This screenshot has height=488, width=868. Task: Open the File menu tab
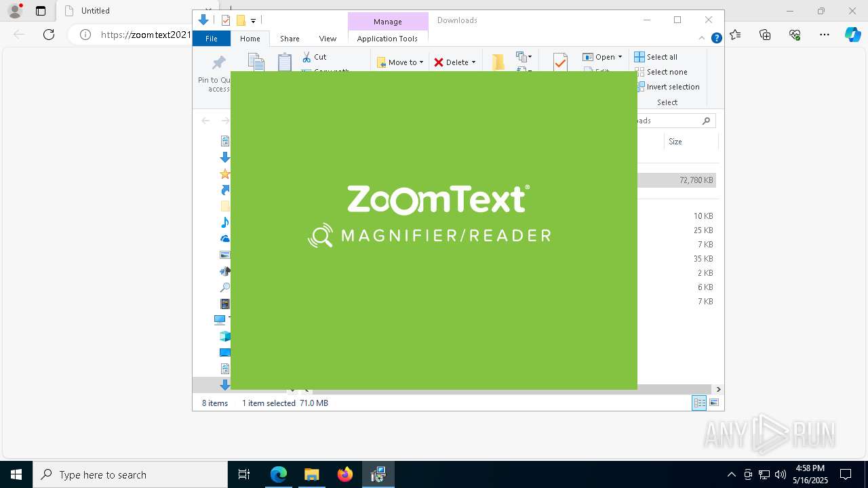pyautogui.click(x=212, y=39)
